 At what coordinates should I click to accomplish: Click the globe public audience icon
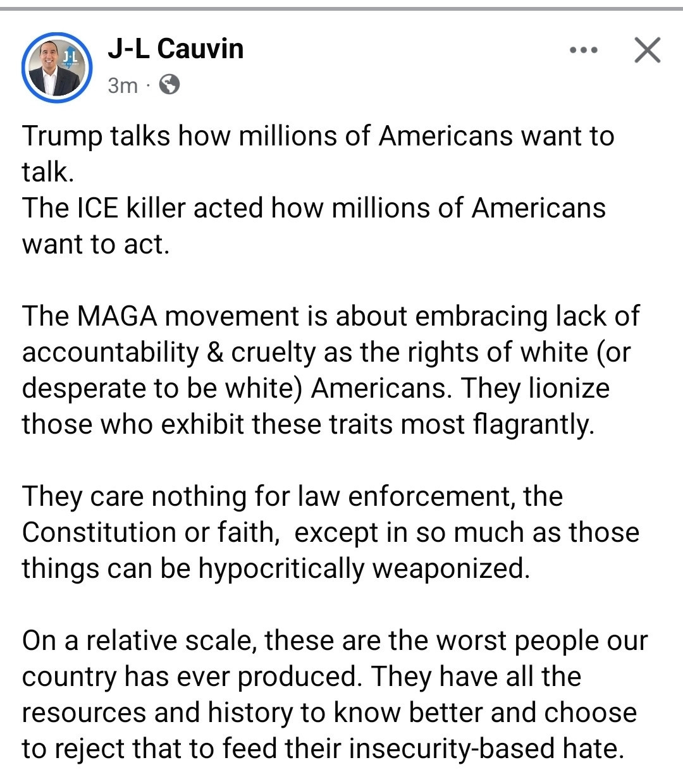pos(169,84)
